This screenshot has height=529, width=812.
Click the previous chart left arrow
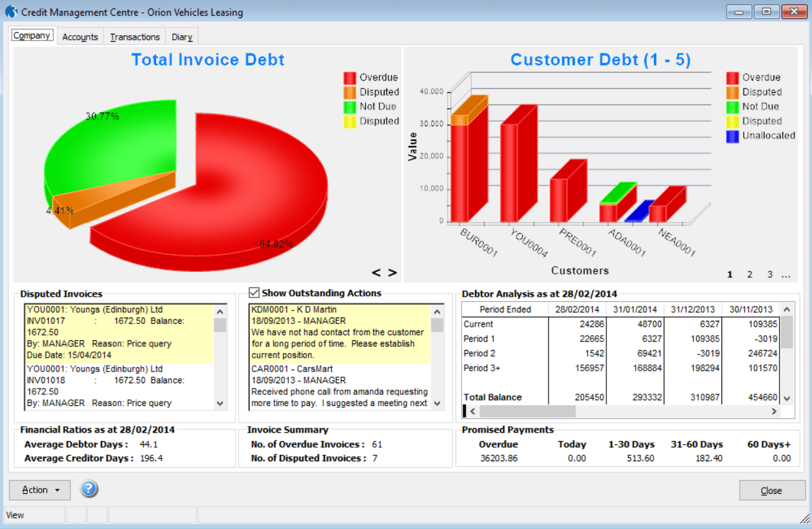pos(376,273)
